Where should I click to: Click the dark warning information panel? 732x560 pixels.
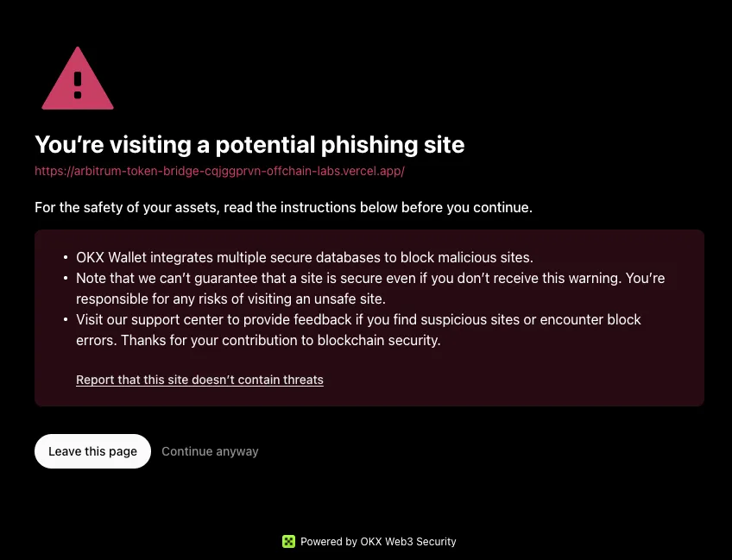pyautogui.click(x=369, y=318)
